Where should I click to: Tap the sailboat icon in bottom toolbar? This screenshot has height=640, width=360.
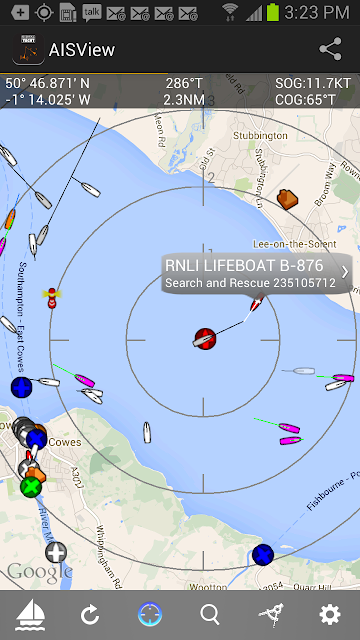(30, 614)
